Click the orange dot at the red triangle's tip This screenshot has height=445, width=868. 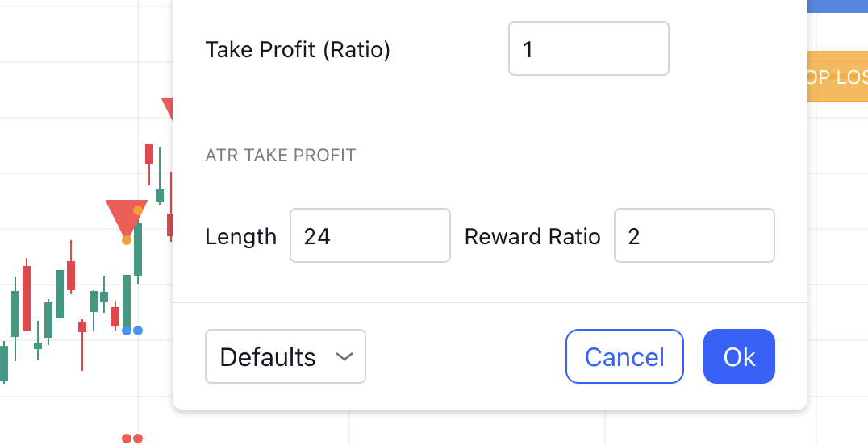[127, 240]
